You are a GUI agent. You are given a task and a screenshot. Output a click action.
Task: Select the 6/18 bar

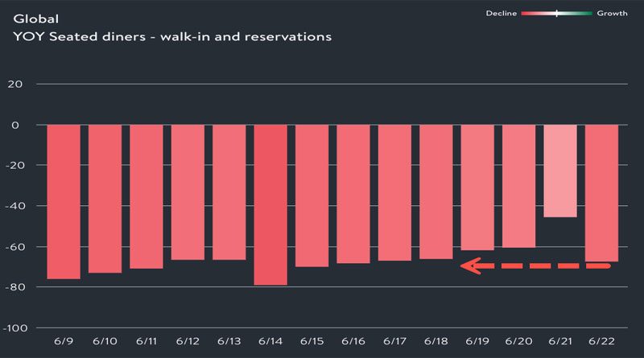pos(436,192)
